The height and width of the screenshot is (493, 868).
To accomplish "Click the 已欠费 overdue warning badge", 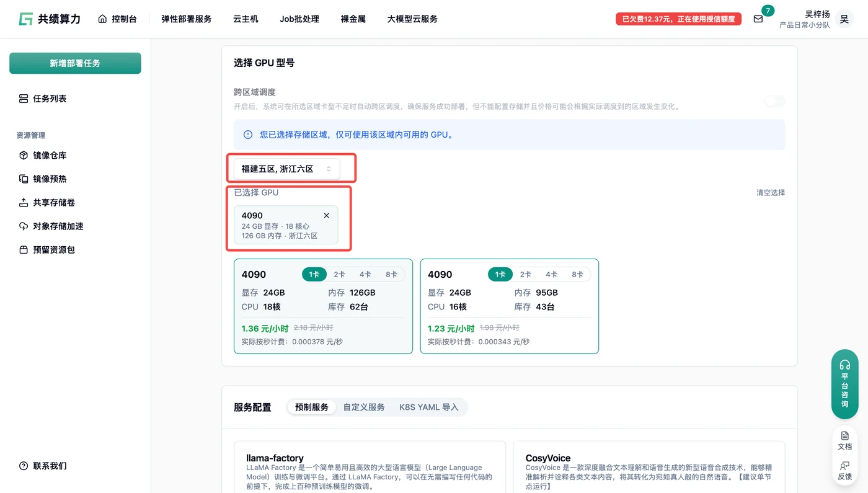I will (678, 19).
